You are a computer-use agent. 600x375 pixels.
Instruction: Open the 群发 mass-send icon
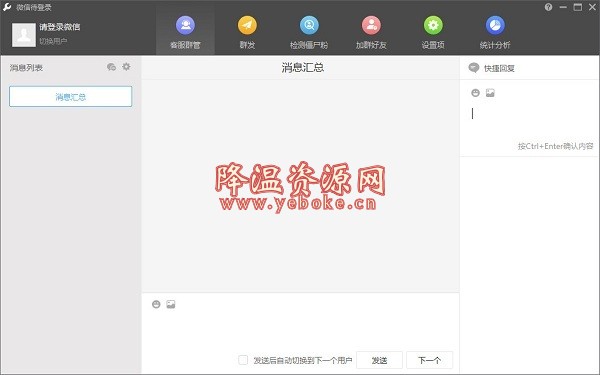pos(247,25)
